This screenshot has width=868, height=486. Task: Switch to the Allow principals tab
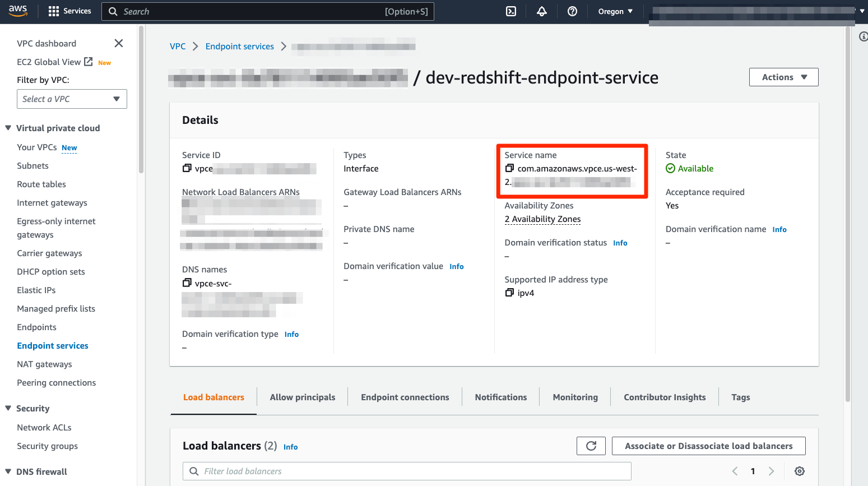[303, 397]
